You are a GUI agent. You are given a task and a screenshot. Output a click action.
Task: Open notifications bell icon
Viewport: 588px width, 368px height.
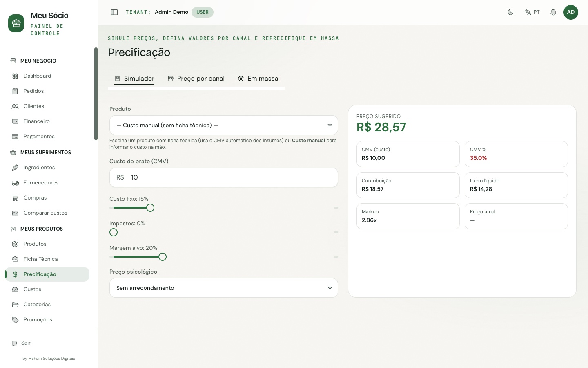point(553,12)
